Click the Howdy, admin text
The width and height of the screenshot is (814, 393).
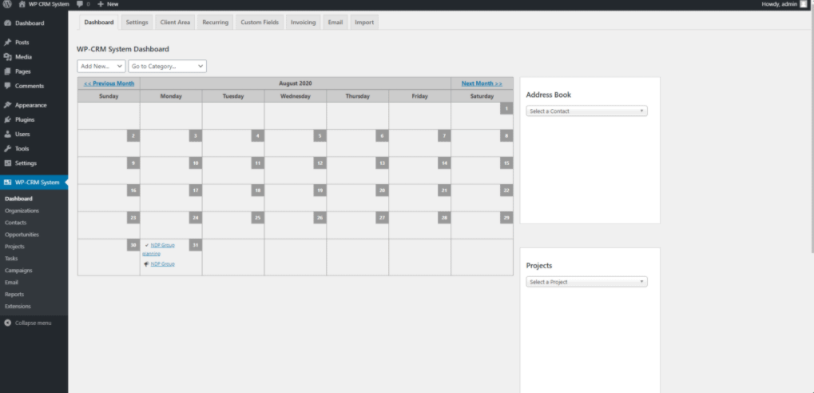pyautogui.click(x=779, y=4)
